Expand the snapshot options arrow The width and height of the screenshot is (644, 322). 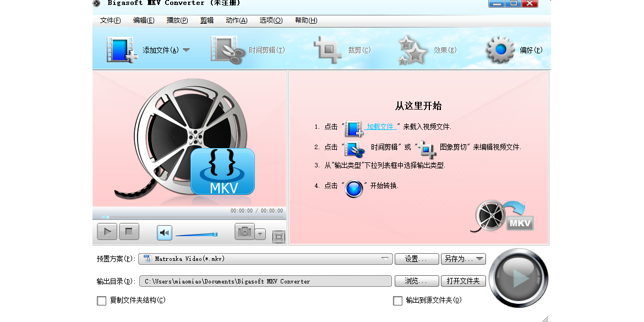260,234
